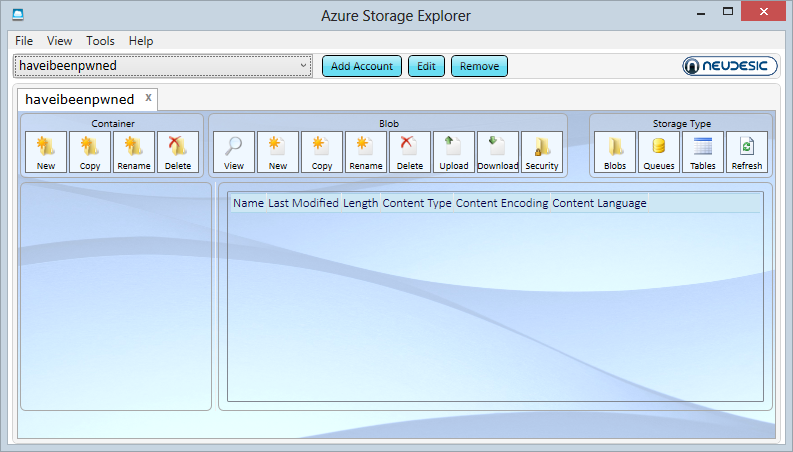This screenshot has width=793, height=452.
Task: Sort by Last Modified column
Action: 303,203
